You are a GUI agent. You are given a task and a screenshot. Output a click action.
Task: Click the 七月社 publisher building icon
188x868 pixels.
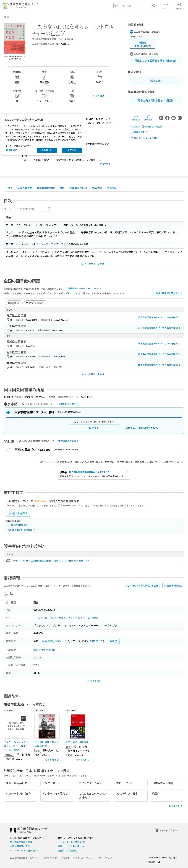(72, 77)
